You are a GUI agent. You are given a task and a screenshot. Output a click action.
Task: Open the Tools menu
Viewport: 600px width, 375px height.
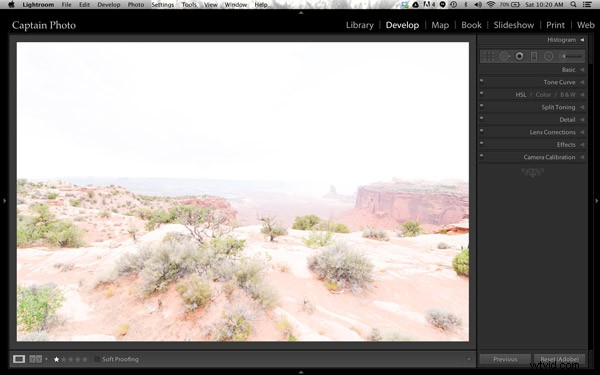189,5
